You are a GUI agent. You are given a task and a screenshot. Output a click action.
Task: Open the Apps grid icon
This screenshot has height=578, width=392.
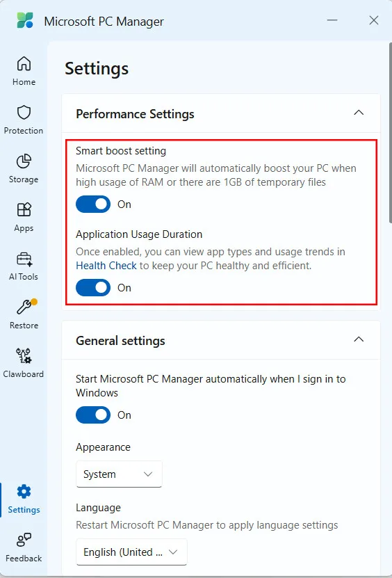pos(24,210)
